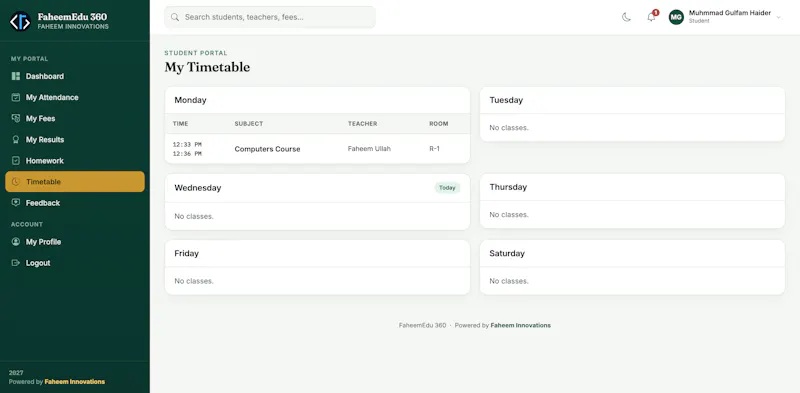Click the FaheemEdu 360 logo icon
800x393 pixels.
pos(20,21)
